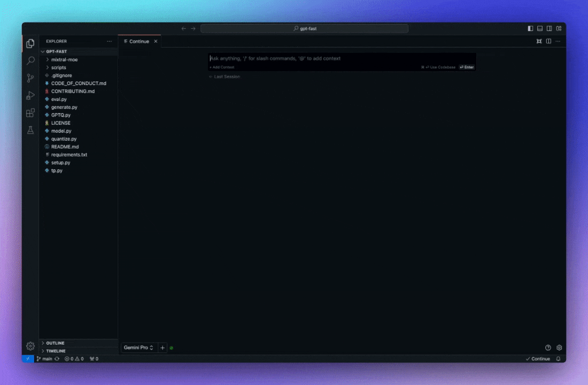Image resolution: width=588 pixels, height=385 pixels.
Task: Click the full screen mode icon on Continue toolbar
Action: 539,41
